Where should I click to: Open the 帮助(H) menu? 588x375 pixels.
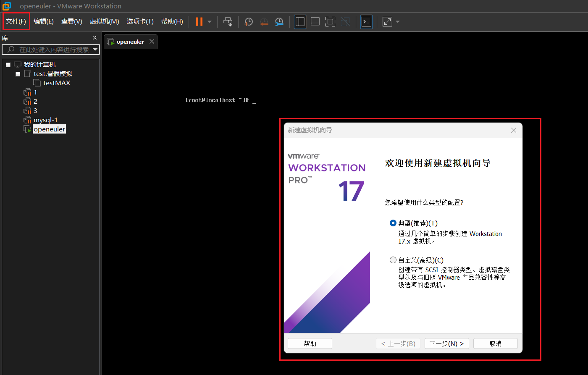(172, 21)
